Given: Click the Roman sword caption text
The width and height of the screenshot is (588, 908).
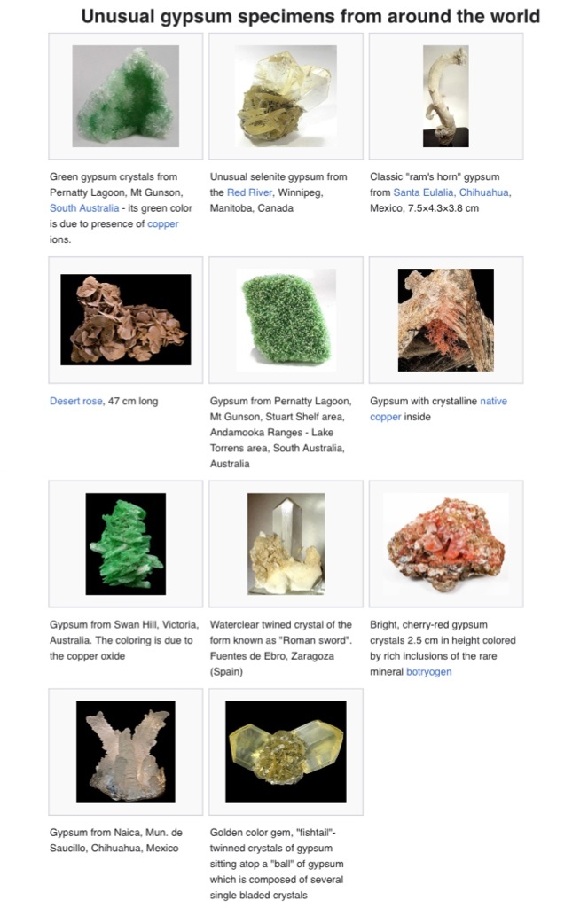Looking at the screenshot, I should pos(281,648).
